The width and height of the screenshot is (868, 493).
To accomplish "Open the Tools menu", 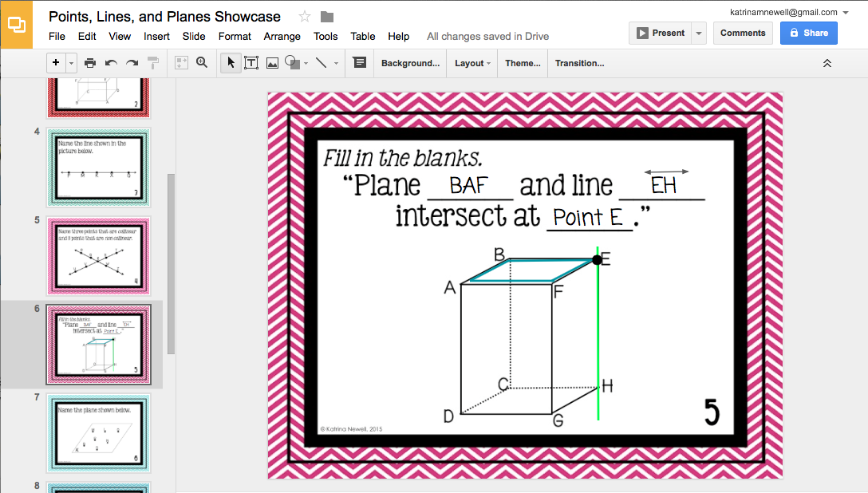I will 325,37.
